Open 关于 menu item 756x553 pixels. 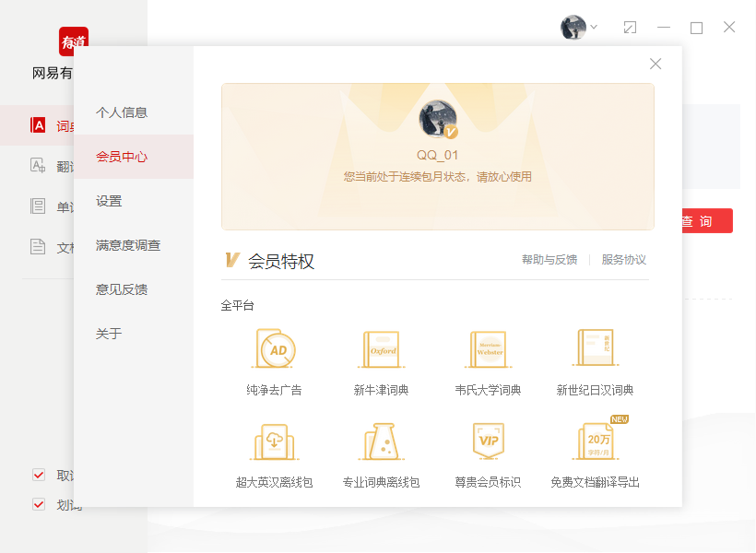(x=134, y=334)
